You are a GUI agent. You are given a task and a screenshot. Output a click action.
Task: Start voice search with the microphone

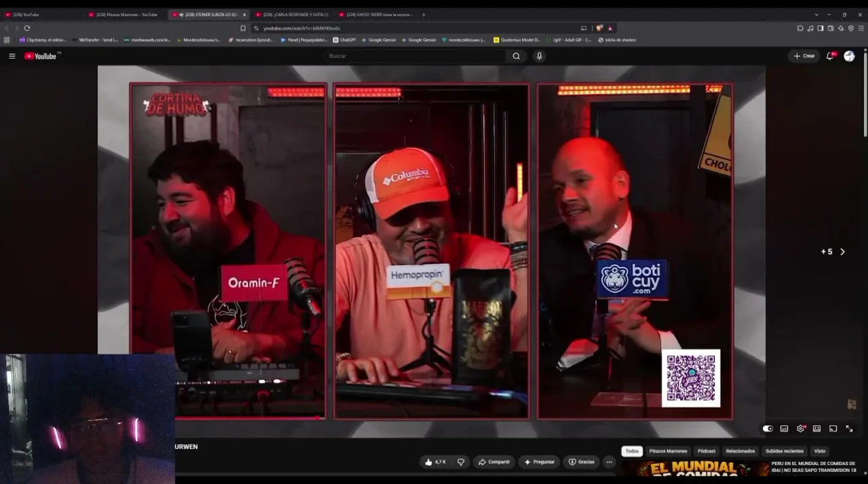[x=539, y=56]
